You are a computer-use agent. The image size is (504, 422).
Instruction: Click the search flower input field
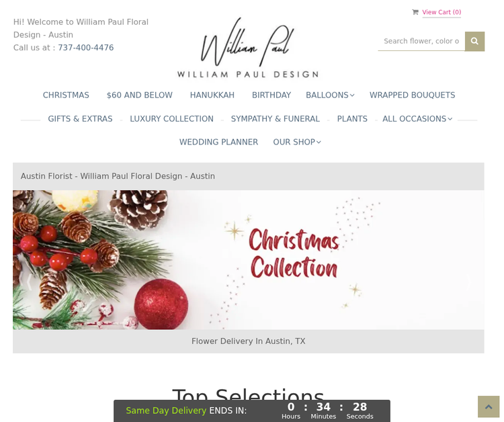click(421, 41)
